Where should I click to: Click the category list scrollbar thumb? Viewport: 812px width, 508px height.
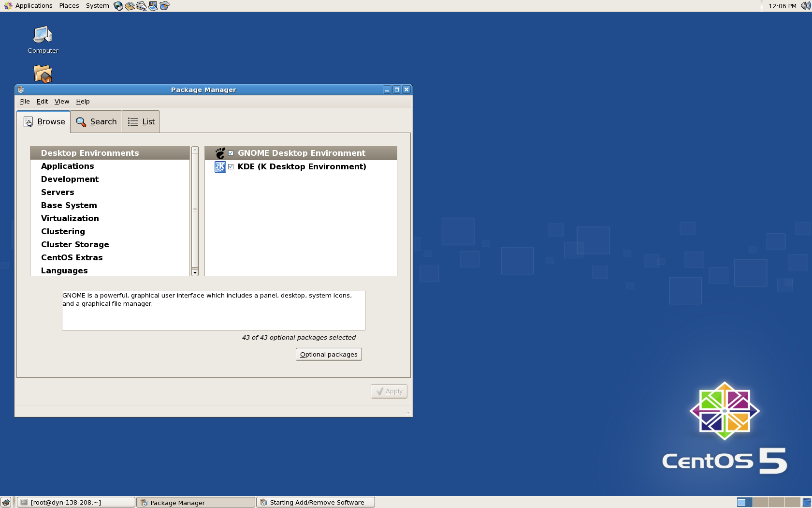195,209
